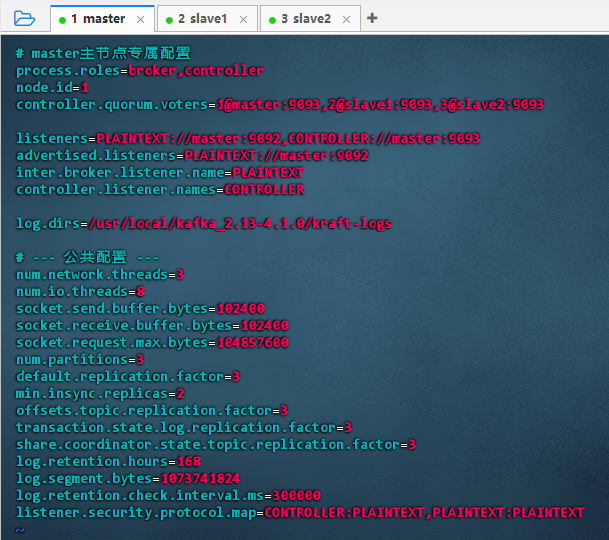Close the slave2 tab
The height and width of the screenshot is (540, 609).
(346, 19)
